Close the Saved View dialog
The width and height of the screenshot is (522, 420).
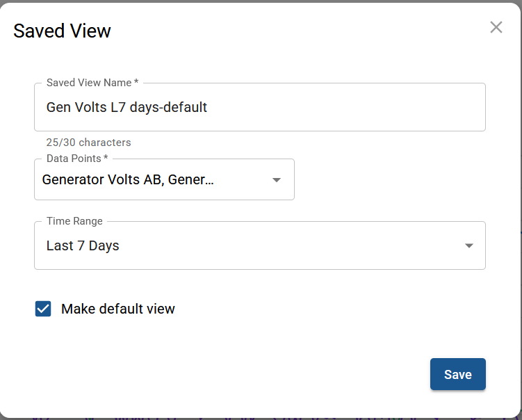(x=496, y=27)
